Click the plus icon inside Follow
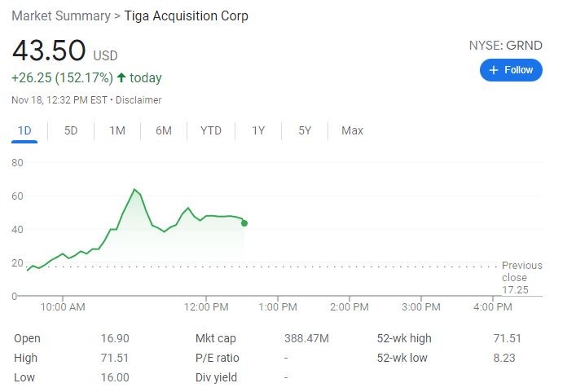 tap(495, 70)
